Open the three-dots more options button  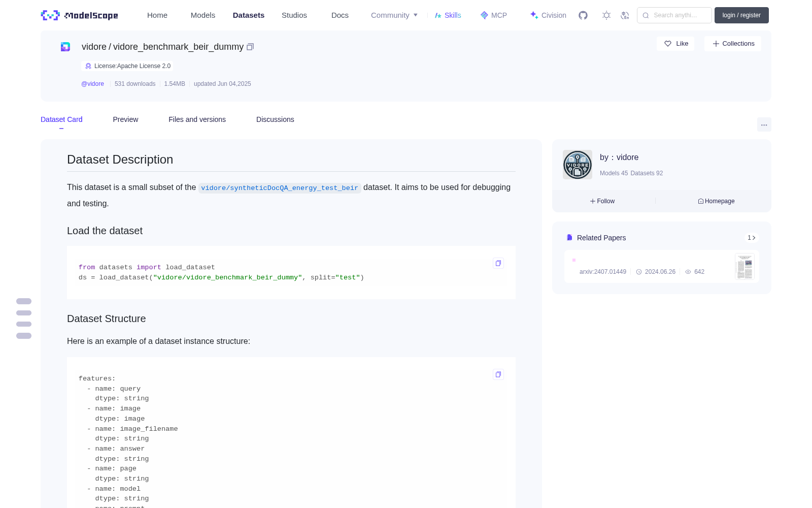(764, 124)
